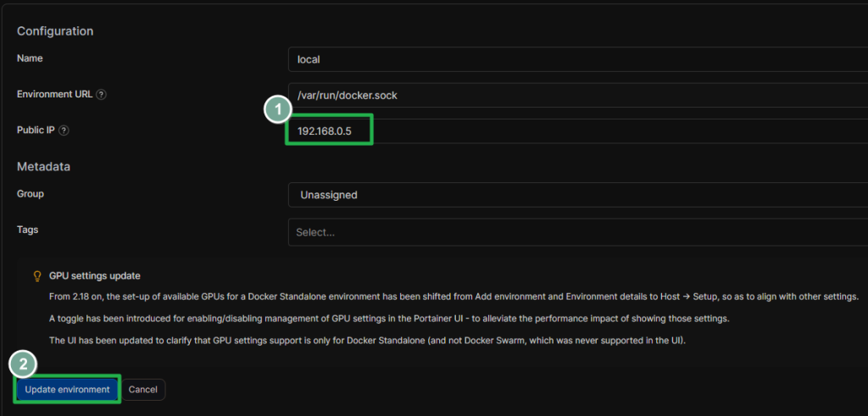Image resolution: width=868 pixels, height=416 pixels.
Task: Click the Tags label text
Action: 28,230
